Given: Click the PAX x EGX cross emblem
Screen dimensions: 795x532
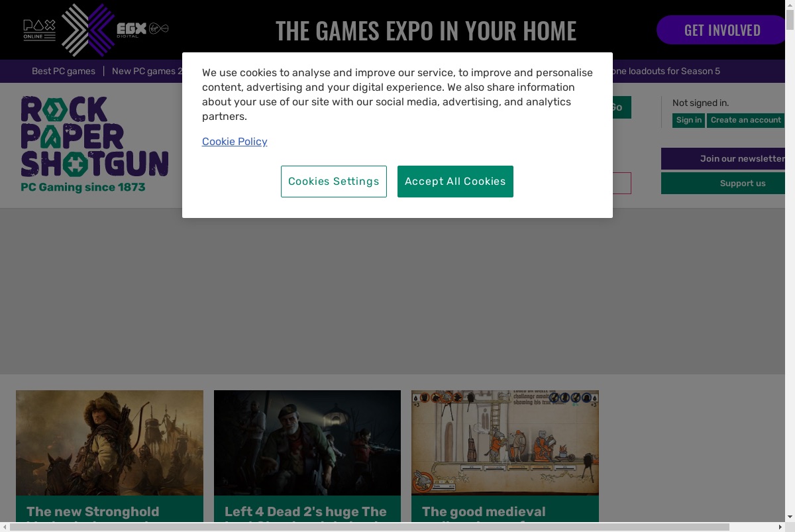Looking at the screenshot, I should click(x=88, y=30).
